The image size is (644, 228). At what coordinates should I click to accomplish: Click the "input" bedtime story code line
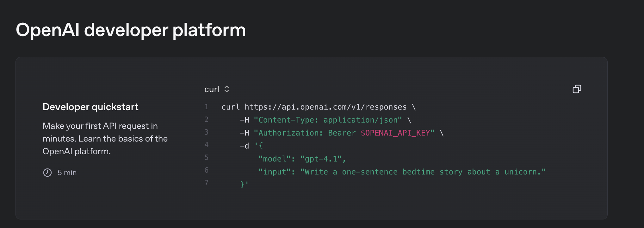[402, 172]
